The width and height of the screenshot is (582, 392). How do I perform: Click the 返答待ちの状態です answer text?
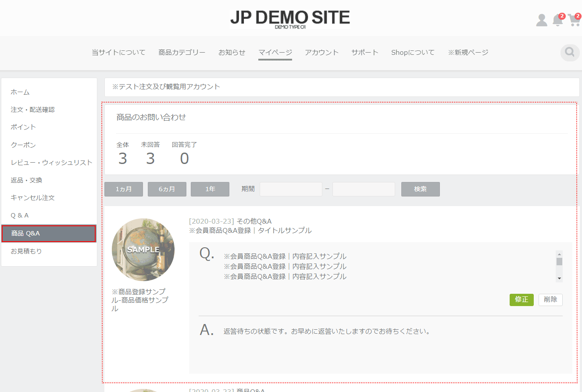tap(327, 331)
